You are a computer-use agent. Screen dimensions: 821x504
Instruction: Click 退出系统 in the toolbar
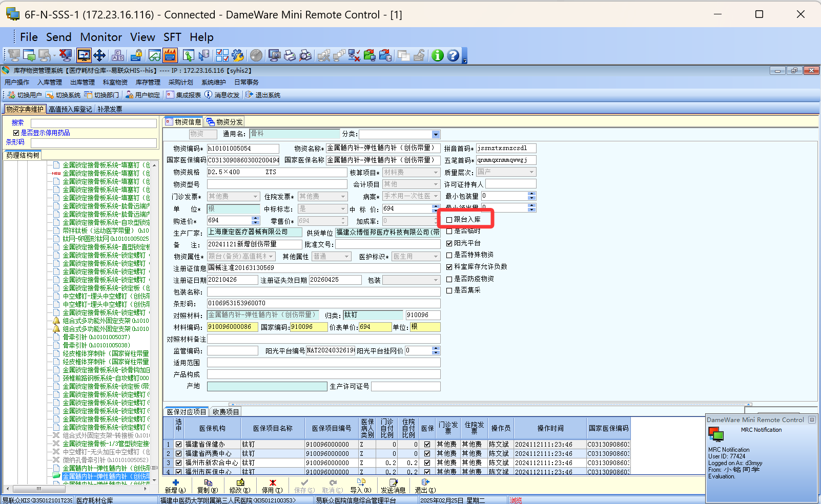263,95
